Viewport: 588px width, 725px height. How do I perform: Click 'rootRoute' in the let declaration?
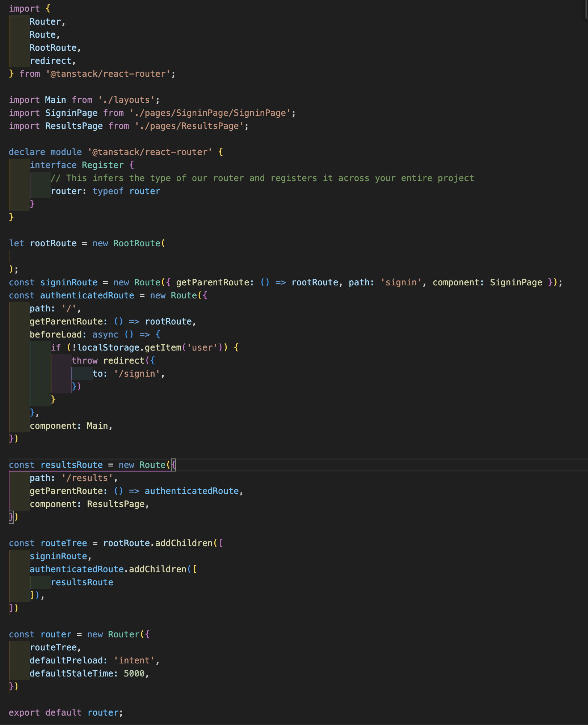pos(53,243)
